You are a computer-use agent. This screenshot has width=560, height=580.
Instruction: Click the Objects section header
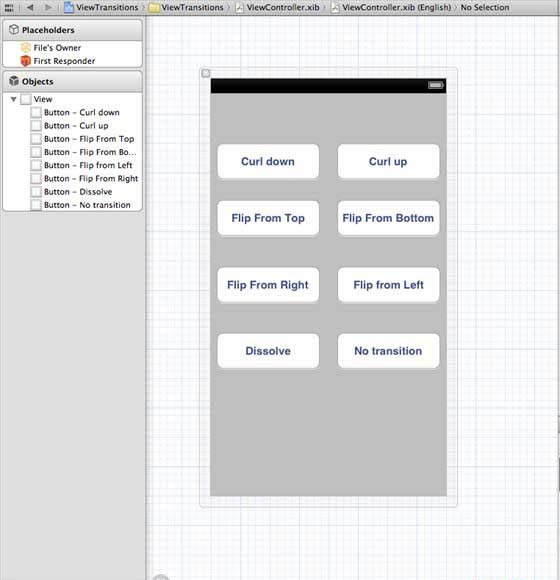tap(72, 81)
